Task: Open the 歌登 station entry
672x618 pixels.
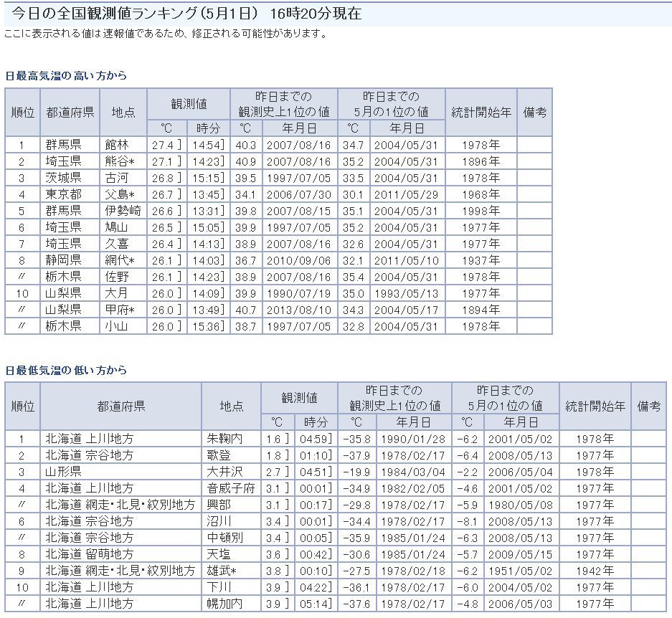Action: pos(219,455)
